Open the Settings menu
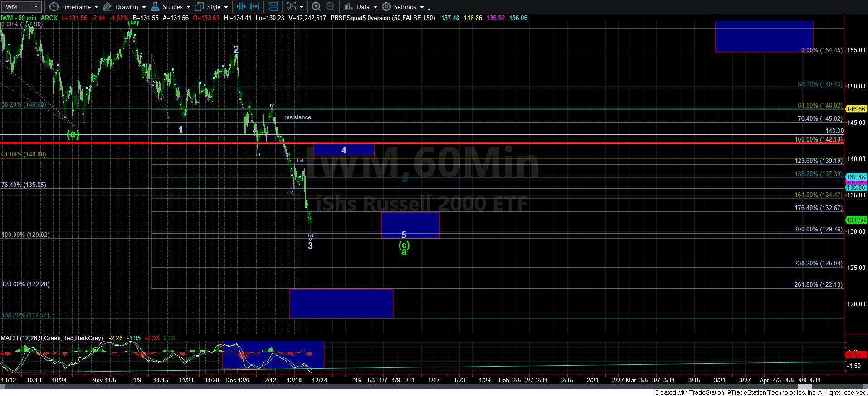 pyautogui.click(x=403, y=7)
